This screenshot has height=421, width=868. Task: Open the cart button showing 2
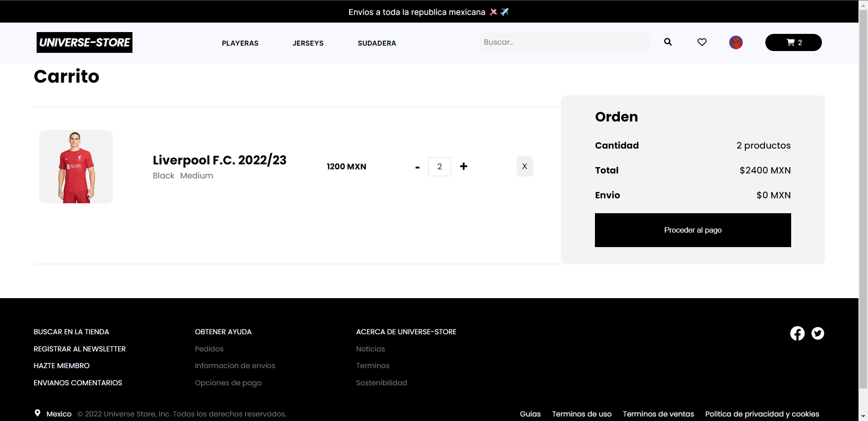coord(793,42)
